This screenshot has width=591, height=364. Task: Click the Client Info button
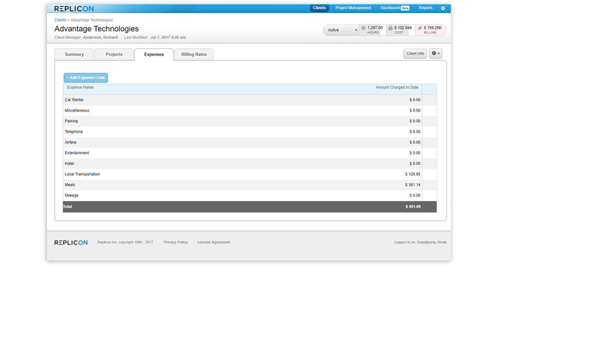tap(415, 54)
